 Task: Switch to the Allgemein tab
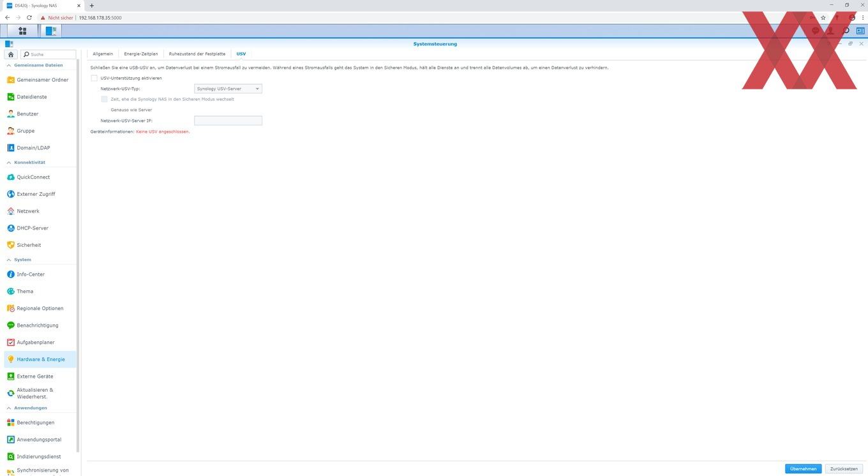(x=103, y=54)
